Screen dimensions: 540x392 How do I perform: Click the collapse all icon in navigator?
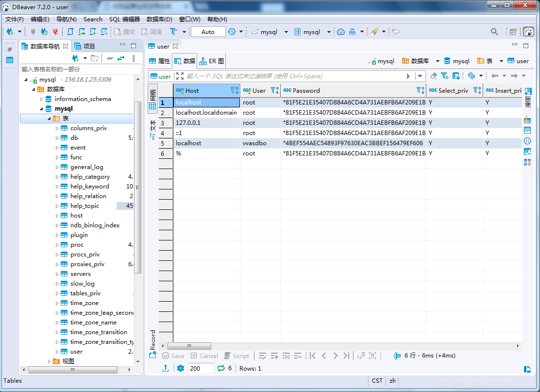(110, 58)
